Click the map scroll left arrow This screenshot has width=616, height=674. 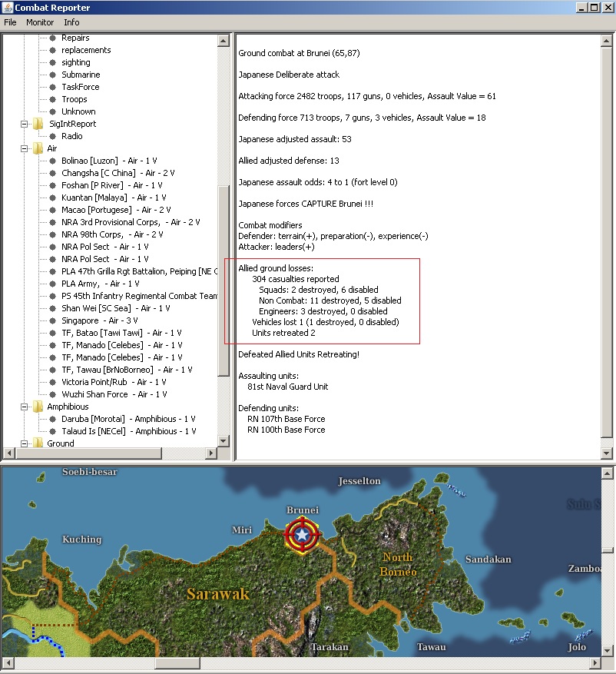click(x=8, y=663)
